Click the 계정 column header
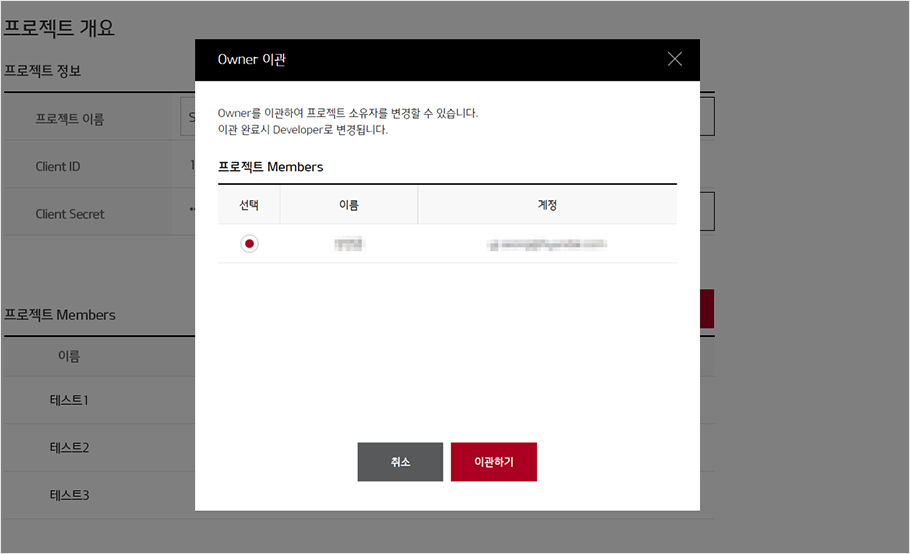910x554 pixels. (x=547, y=205)
